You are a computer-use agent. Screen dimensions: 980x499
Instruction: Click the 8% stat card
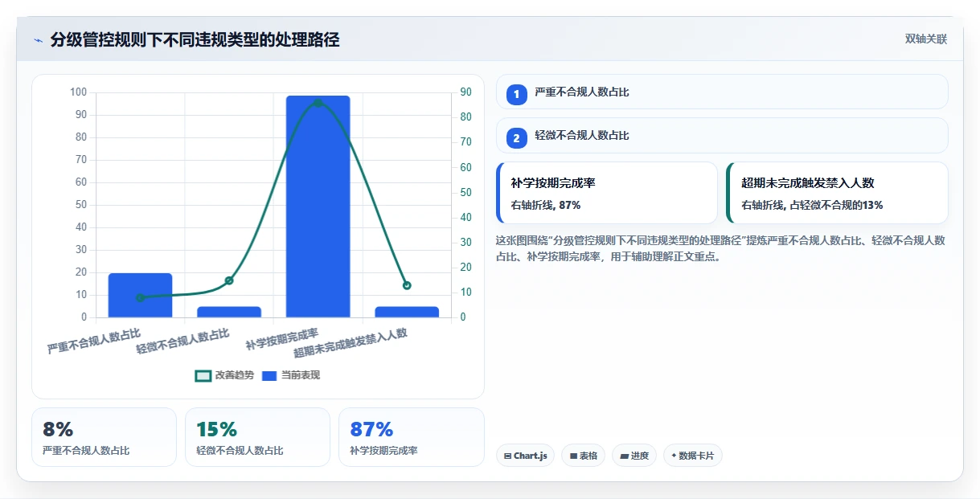point(104,437)
